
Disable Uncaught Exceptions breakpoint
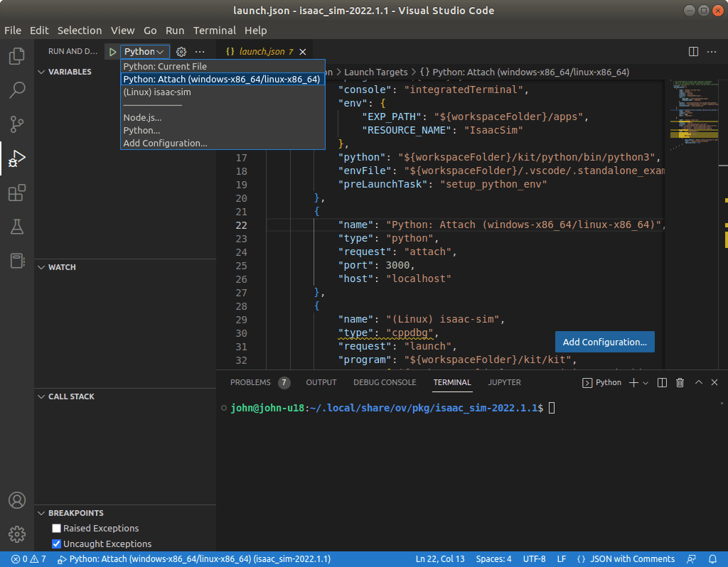point(57,544)
